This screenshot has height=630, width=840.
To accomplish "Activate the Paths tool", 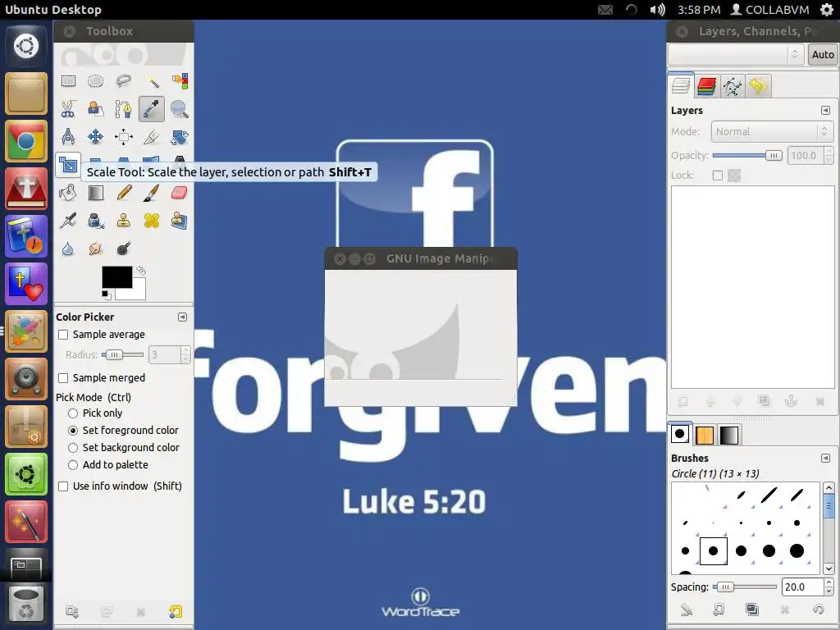I will 124,109.
